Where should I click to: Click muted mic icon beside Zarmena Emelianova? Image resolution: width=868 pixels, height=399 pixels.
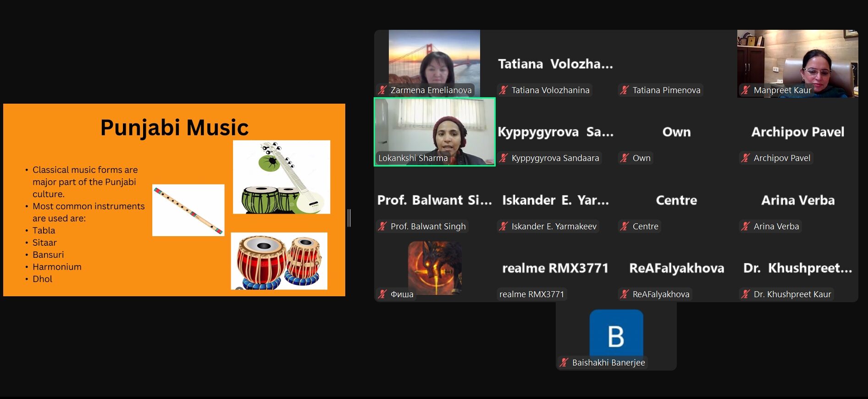pos(382,90)
